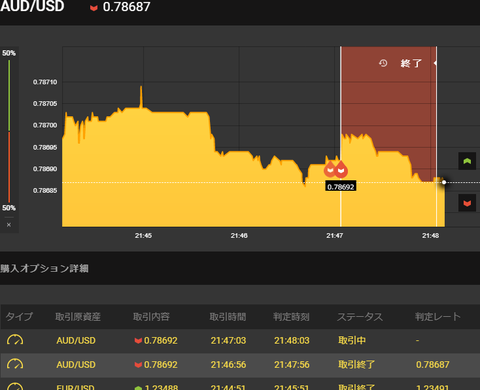Click the right trade marker on the chart
480x390 pixels.
(341, 169)
